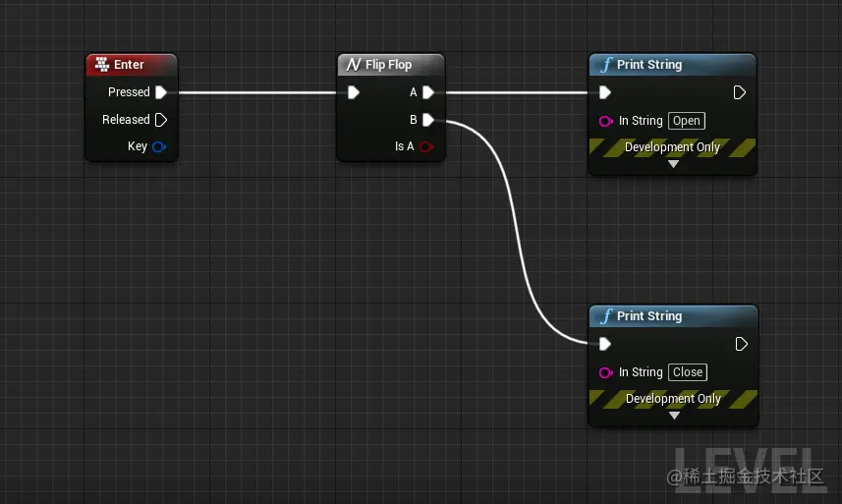Click the In String field containing Open

687,121
